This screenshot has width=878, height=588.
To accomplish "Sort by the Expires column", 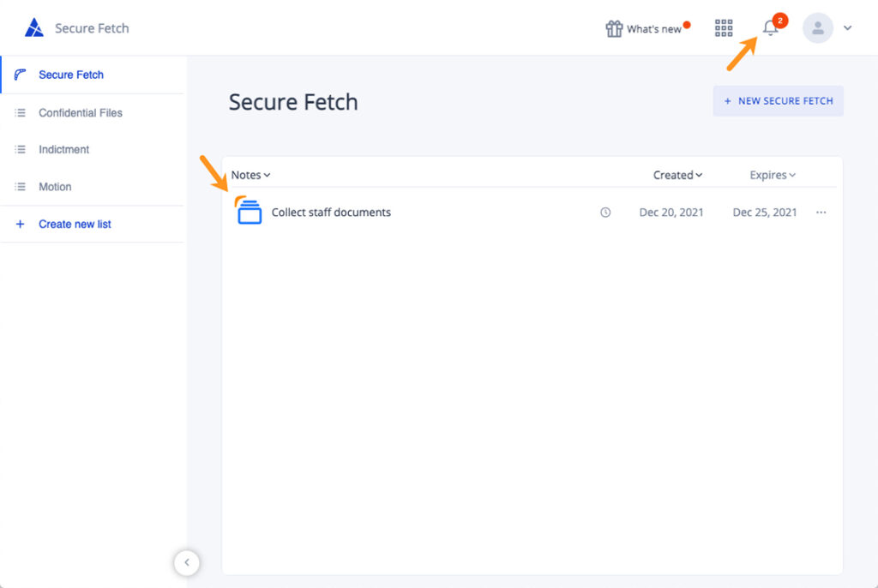I will click(x=773, y=175).
